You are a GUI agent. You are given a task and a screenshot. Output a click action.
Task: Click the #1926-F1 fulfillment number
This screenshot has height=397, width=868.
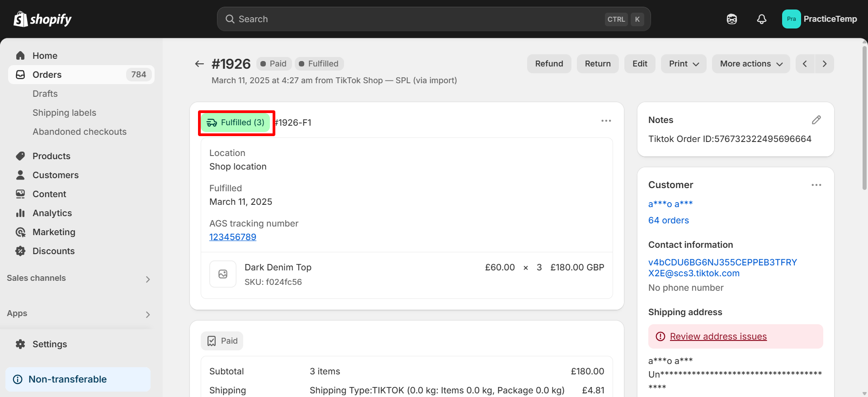coord(293,123)
